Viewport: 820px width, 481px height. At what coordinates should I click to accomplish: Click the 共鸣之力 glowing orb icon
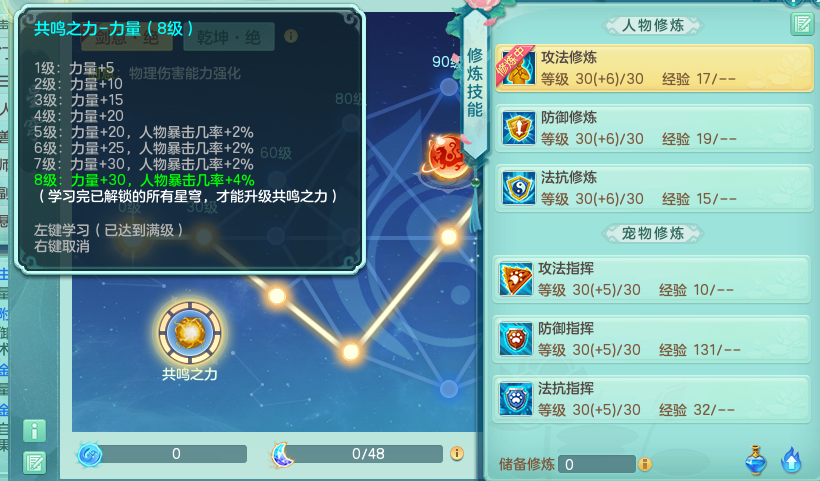tap(190, 333)
